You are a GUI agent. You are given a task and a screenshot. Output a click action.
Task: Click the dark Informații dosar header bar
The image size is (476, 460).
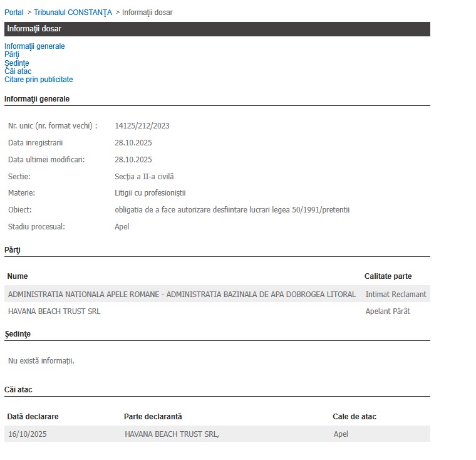click(x=217, y=29)
